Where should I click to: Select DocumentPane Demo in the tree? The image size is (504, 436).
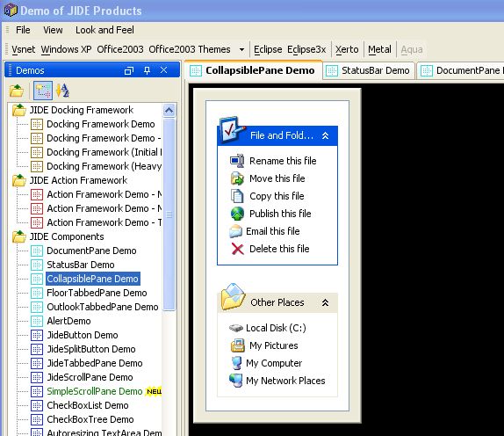(91, 251)
